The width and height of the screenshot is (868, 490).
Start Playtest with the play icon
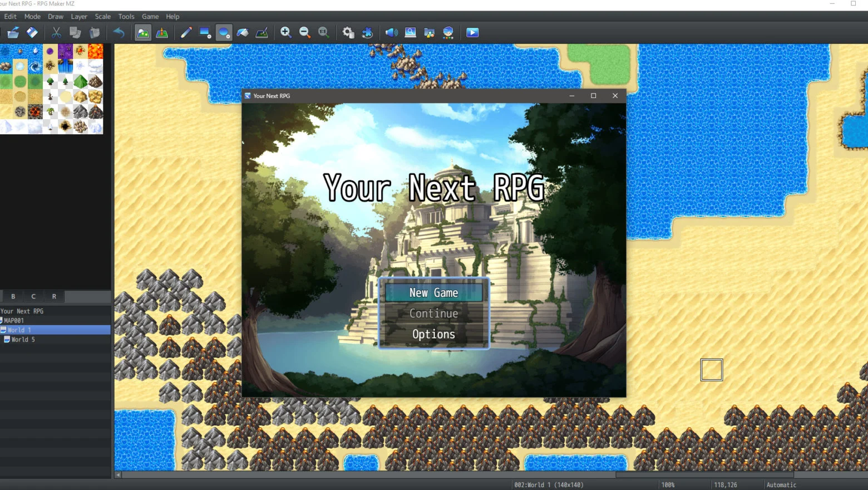[x=472, y=32]
